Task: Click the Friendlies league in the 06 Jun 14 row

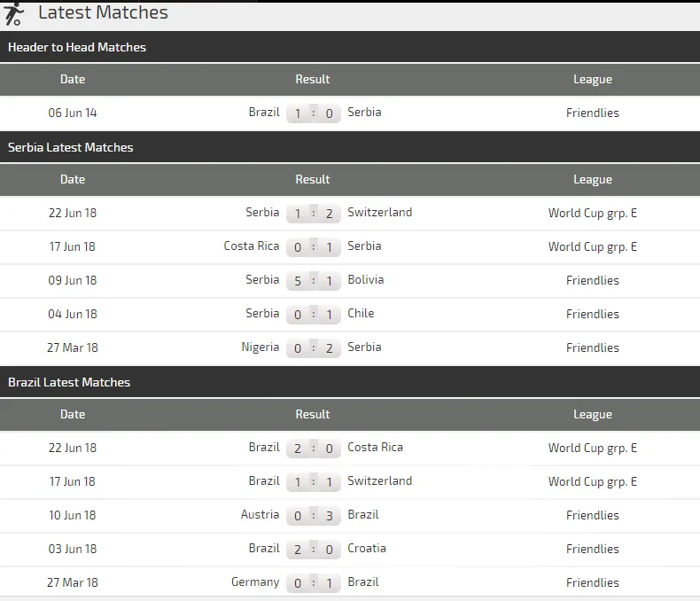Action: (x=592, y=113)
